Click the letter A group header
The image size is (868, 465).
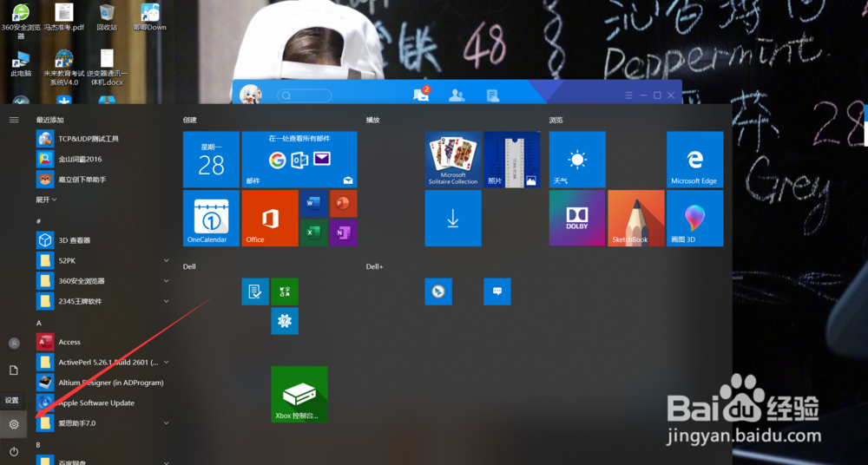(39, 323)
